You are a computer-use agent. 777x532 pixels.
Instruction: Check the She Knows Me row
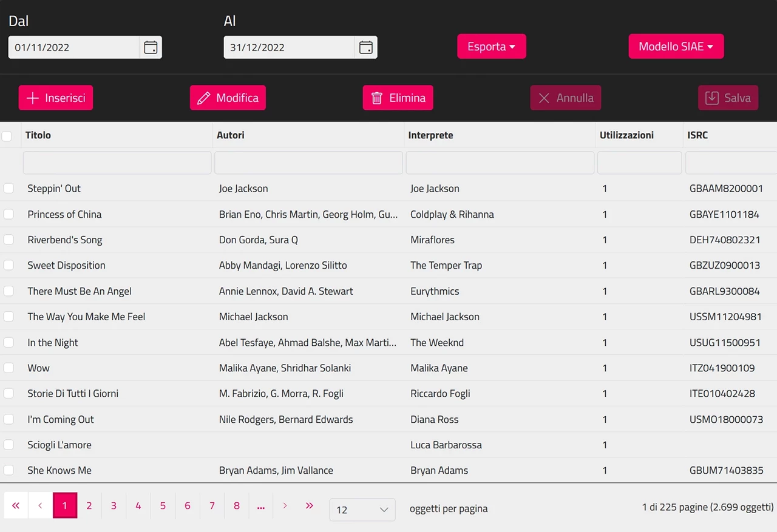tap(8, 470)
